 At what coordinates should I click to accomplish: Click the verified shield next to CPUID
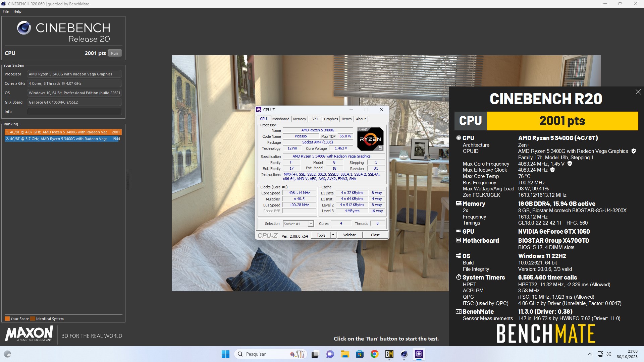633,151
